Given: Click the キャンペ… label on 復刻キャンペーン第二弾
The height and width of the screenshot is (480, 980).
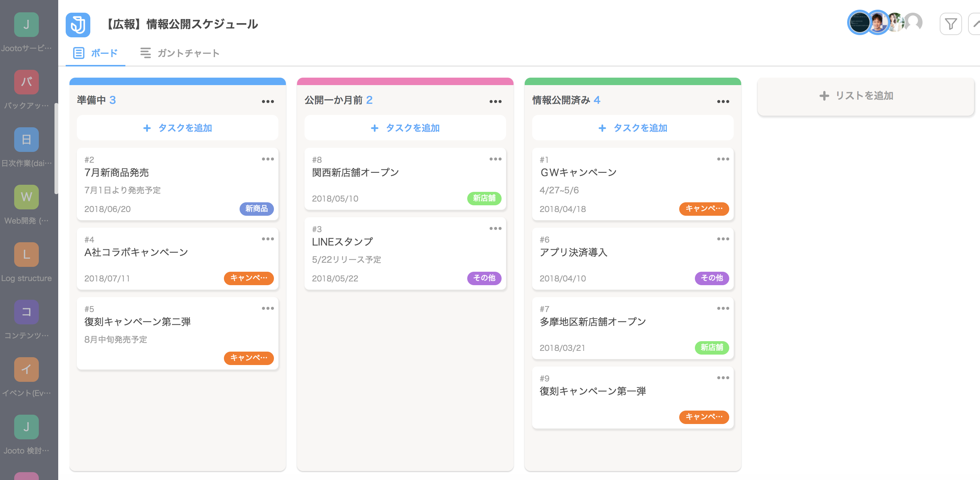Looking at the screenshot, I should [249, 358].
